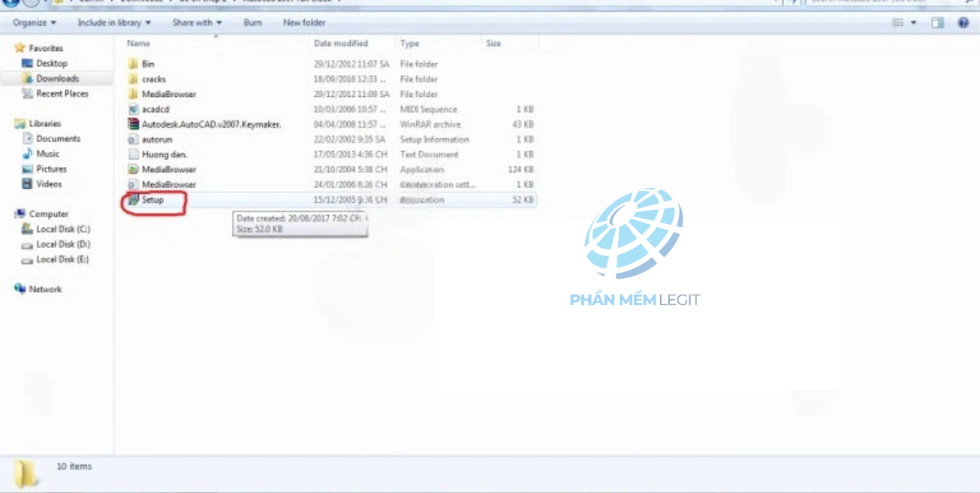Viewport: 980px width, 493px height.
Task: Click the Downloads folder icon in sidebar
Action: pos(28,79)
